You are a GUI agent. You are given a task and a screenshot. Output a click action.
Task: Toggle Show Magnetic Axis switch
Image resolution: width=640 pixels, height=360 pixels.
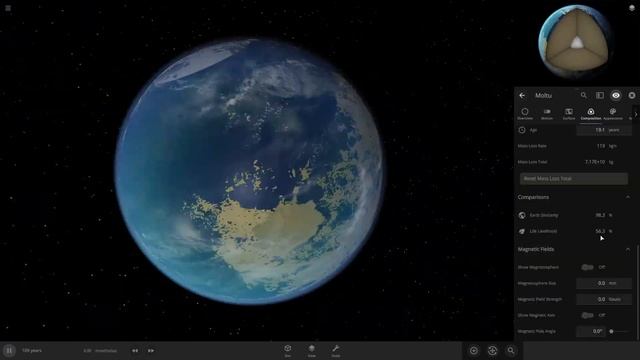[x=587, y=315]
